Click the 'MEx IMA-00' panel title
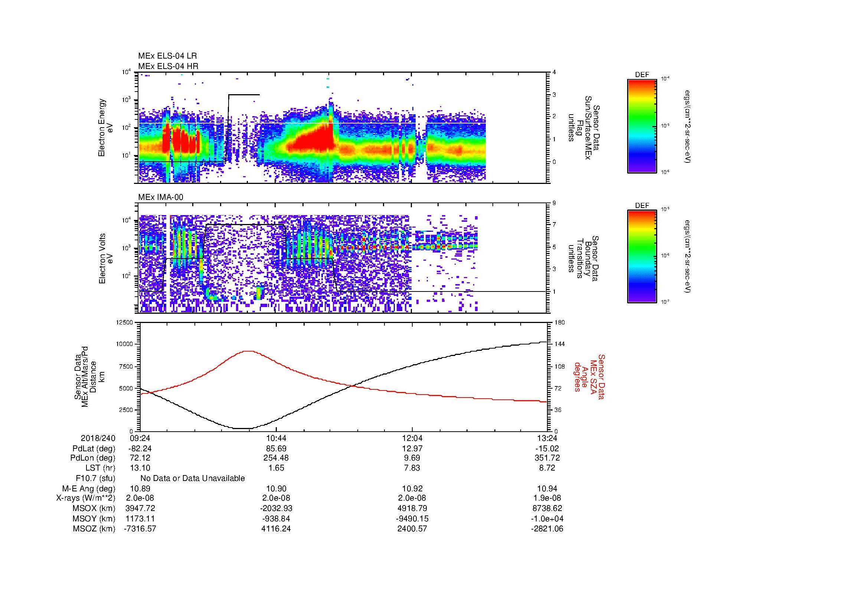Viewport: 868px width, 613px height. (x=161, y=197)
